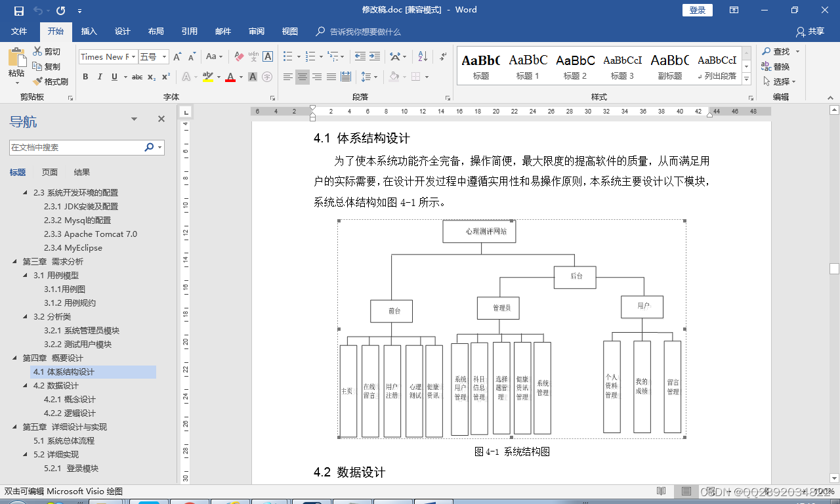The image size is (840, 504).
Task: Click the Repeat icon in quick access toolbar
Action: tap(60, 10)
